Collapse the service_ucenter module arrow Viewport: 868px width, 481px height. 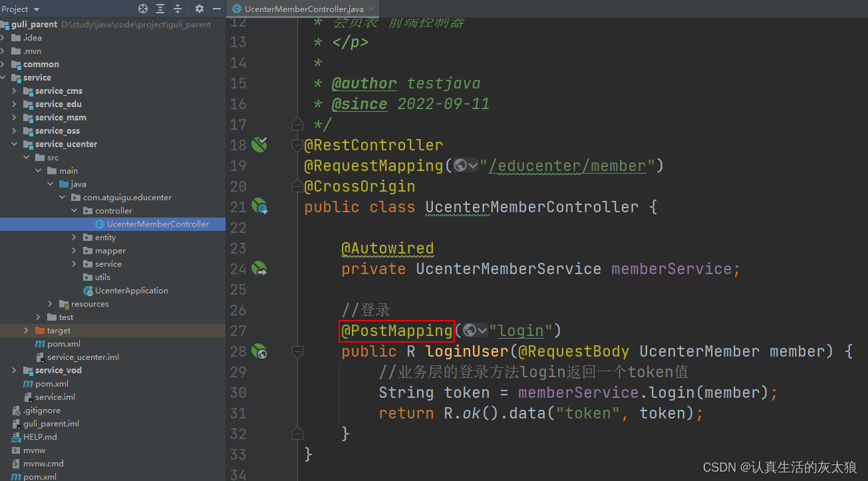coord(15,144)
